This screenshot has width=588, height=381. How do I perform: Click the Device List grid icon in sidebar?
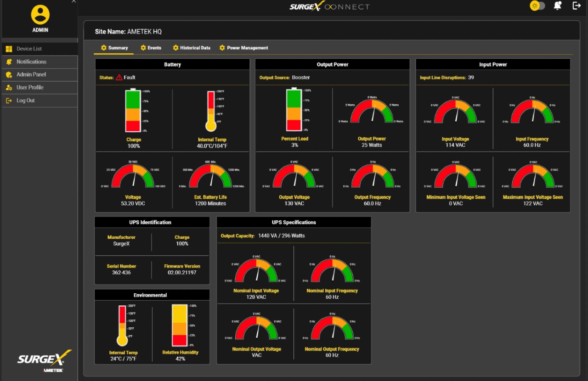tap(9, 49)
